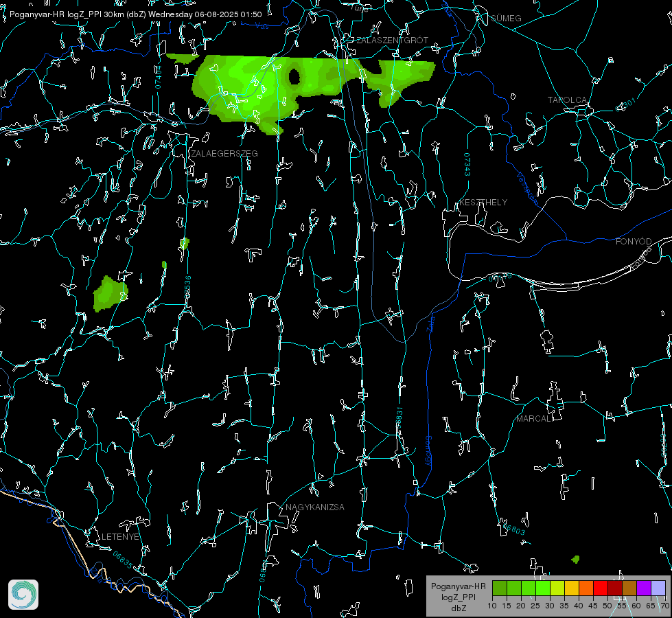
Task: Select the 20-25 dBZ green swatch
Action: pos(529,588)
